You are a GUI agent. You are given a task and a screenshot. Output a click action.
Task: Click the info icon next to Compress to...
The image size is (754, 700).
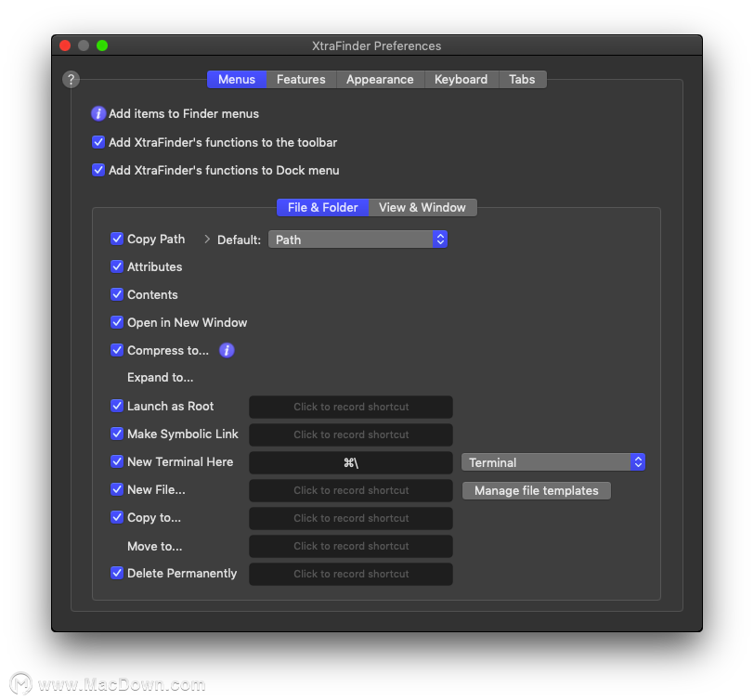[x=227, y=351]
